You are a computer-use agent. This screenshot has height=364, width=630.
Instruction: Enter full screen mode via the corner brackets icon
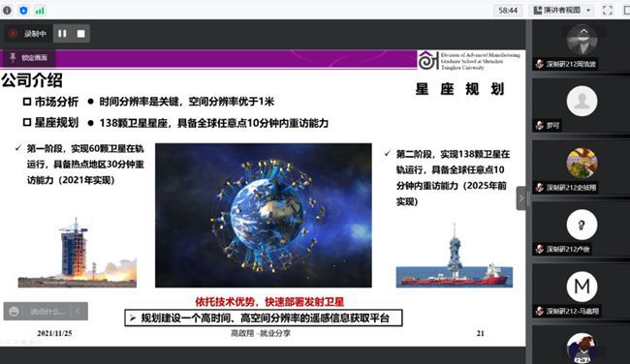coord(608,10)
